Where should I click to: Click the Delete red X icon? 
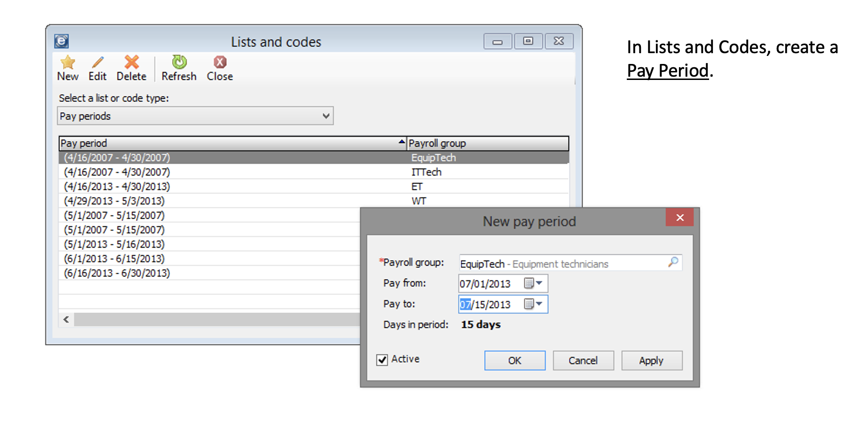[x=132, y=62]
